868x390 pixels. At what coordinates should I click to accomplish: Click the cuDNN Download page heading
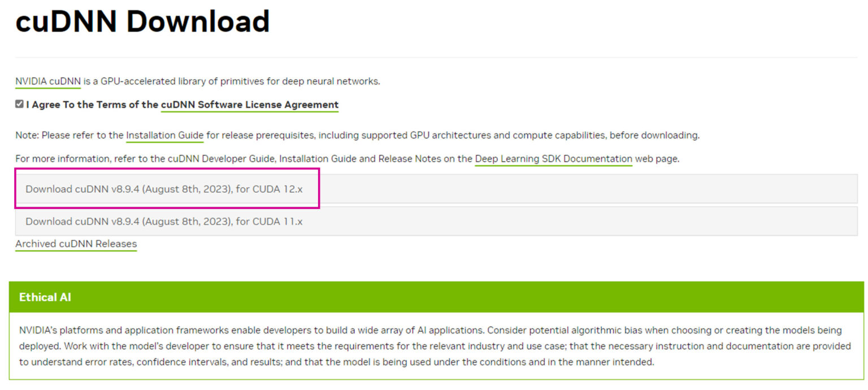tap(142, 21)
